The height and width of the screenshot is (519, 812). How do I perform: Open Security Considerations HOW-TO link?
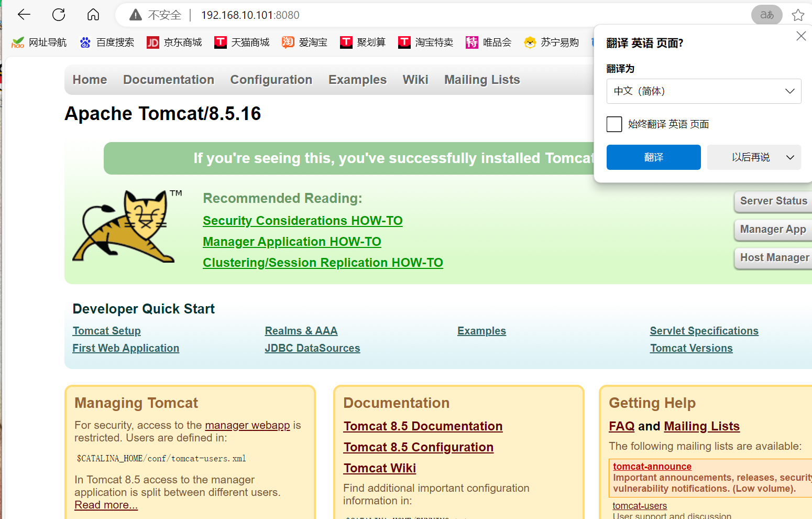tap(303, 221)
